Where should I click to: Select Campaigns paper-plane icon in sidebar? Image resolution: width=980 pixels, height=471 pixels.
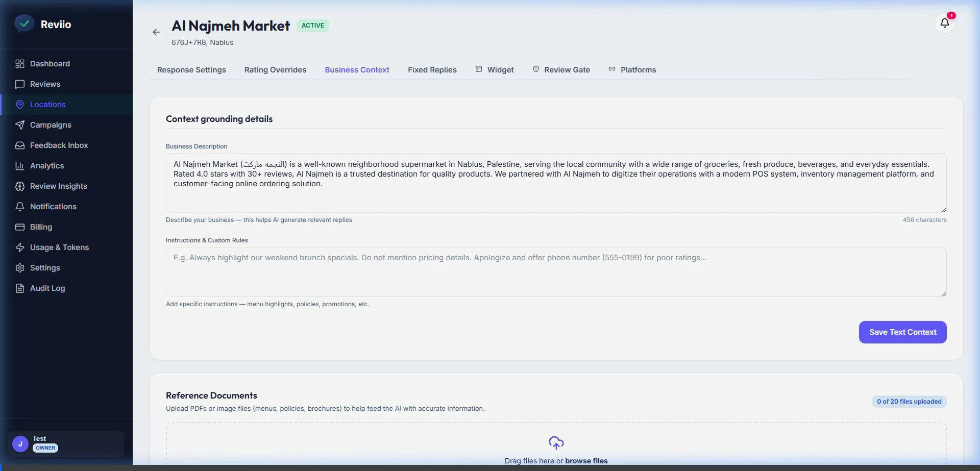pyautogui.click(x=20, y=125)
